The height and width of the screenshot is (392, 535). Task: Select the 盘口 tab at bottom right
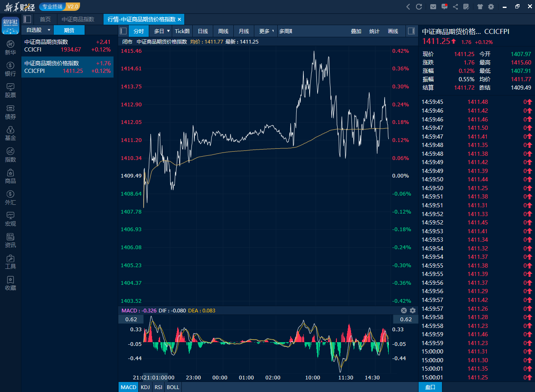[x=430, y=387]
